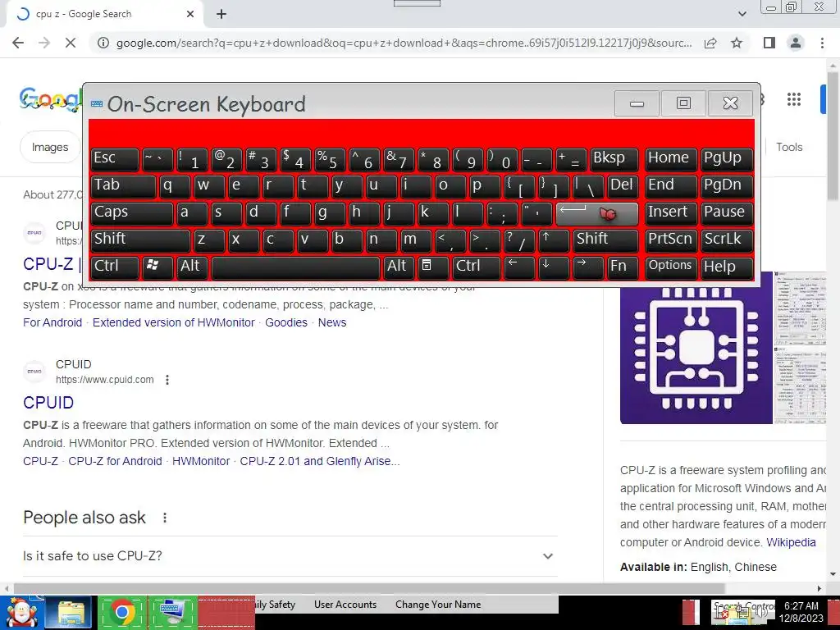Screen dimensions: 840x630
Task: Tap the Windows logo key
Action: click(x=157, y=267)
